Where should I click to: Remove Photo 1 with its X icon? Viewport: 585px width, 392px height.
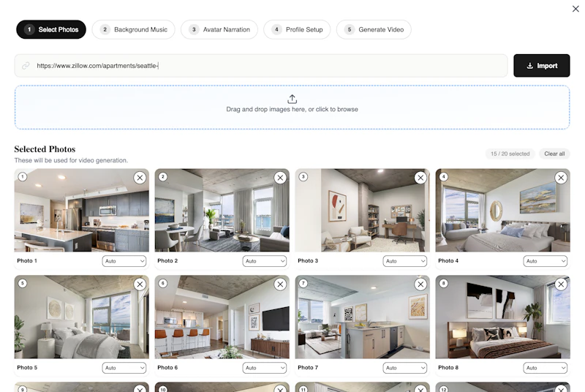(140, 178)
